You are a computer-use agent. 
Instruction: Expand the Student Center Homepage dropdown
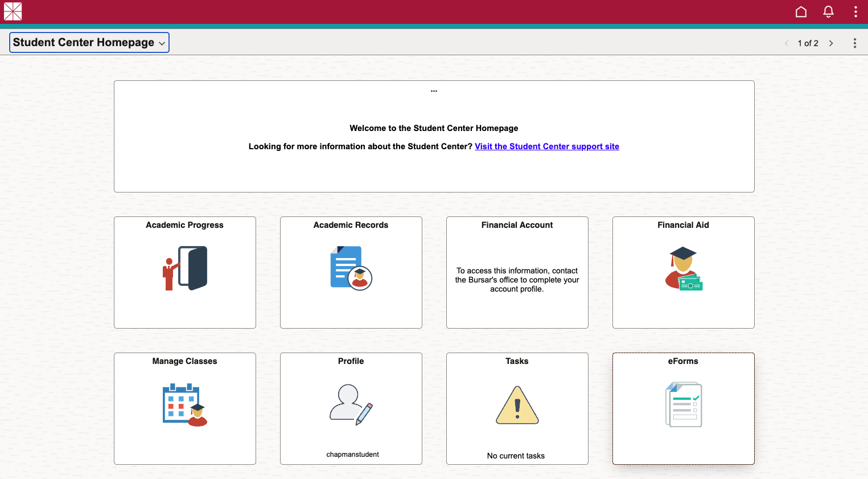click(89, 43)
